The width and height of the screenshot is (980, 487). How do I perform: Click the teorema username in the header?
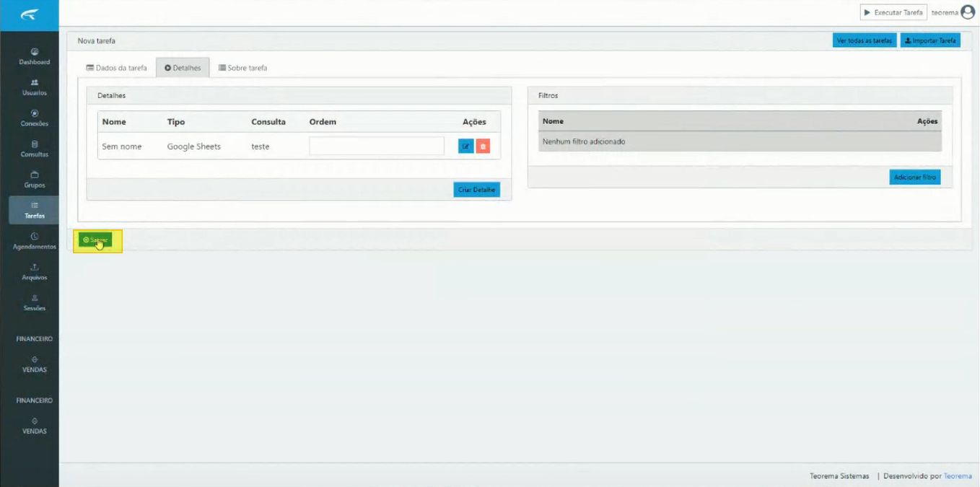coord(945,12)
